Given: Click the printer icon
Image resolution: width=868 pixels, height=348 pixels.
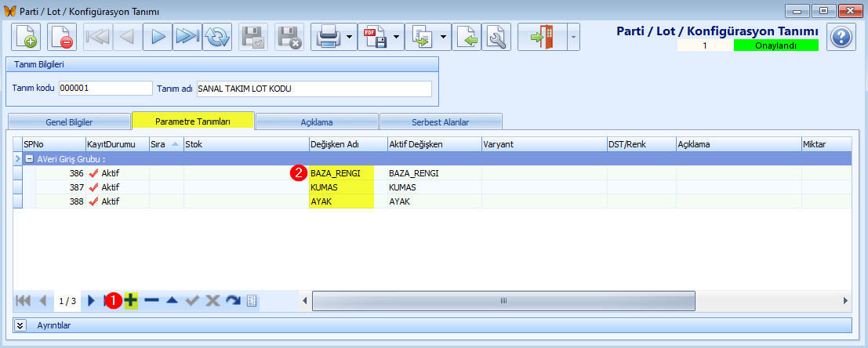Looking at the screenshot, I should tap(327, 37).
